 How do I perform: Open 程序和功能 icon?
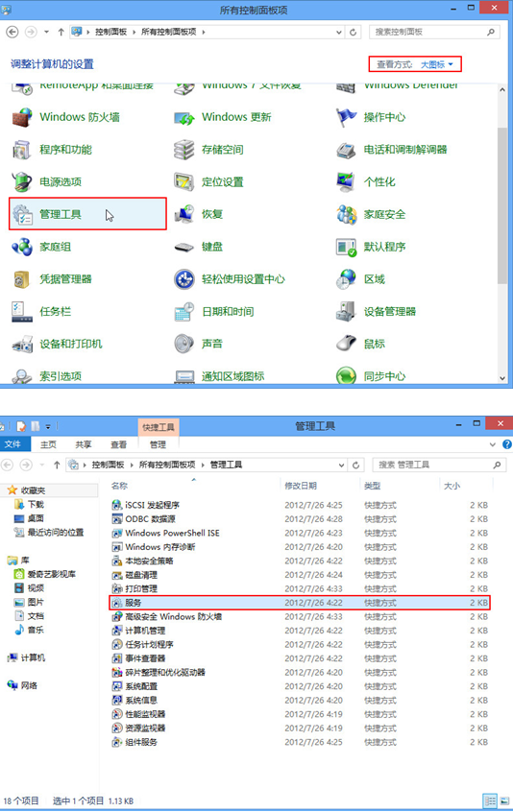coord(22,150)
